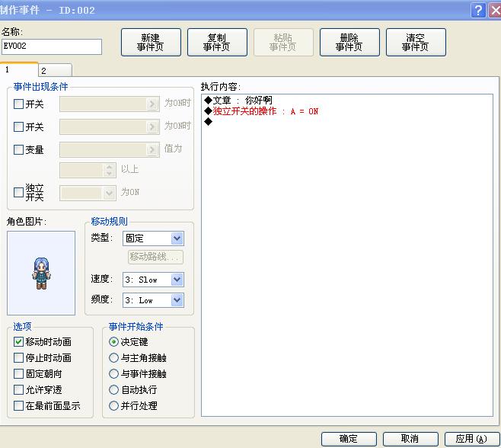Click the 删除事件页 button
This screenshot has width=501, height=448.
pos(349,42)
